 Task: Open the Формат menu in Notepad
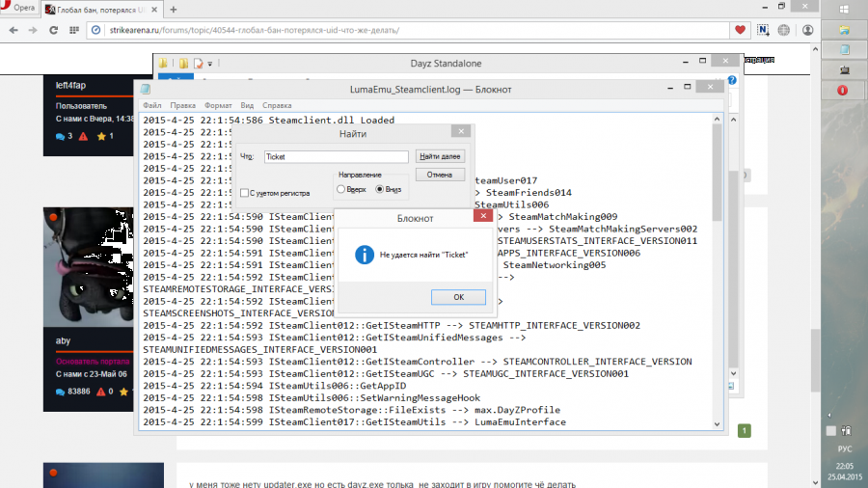pyautogui.click(x=218, y=105)
